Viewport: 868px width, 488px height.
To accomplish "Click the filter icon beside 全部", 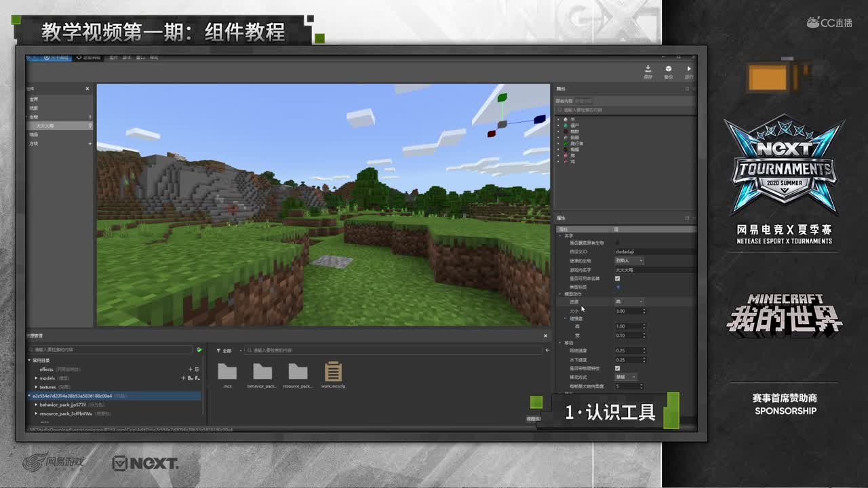I will (218, 350).
